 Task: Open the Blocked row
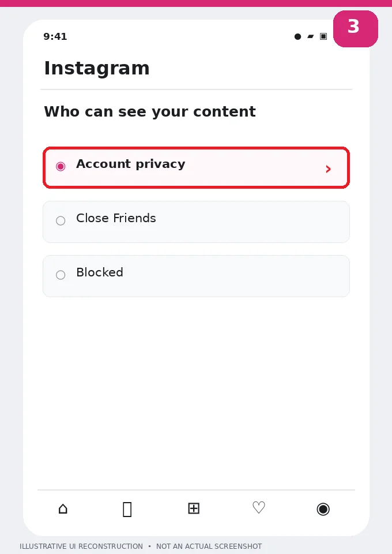(x=196, y=276)
